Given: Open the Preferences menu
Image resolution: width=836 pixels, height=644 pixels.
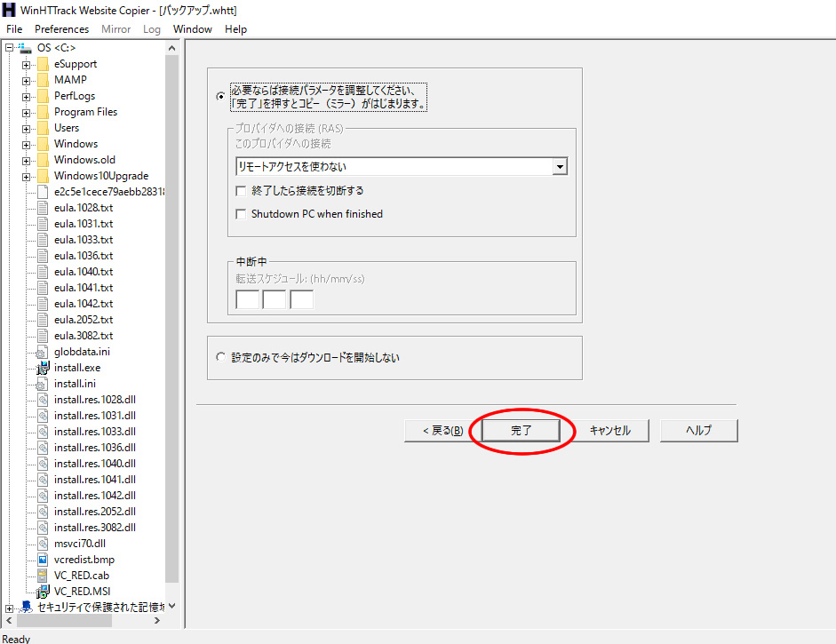Looking at the screenshot, I should tap(61, 28).
